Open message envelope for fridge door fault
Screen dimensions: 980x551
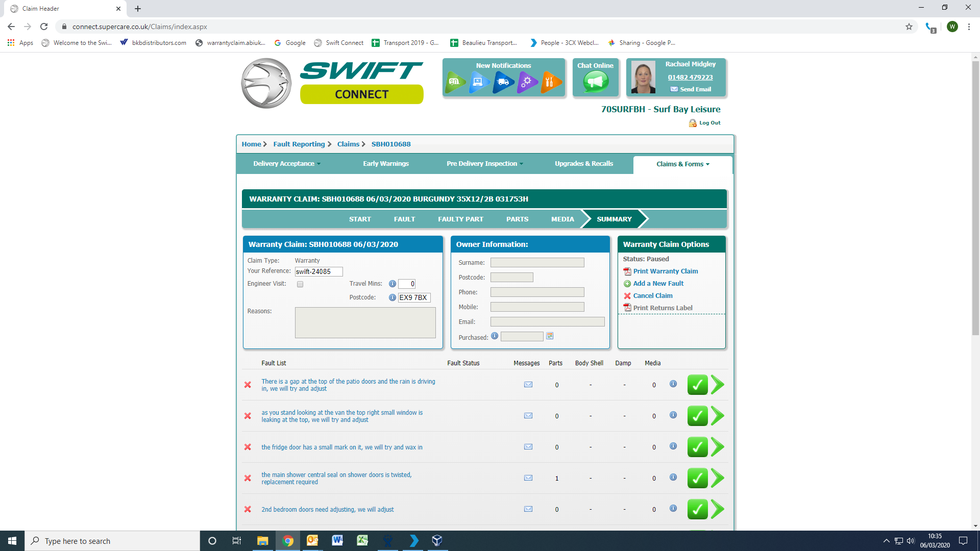pos(528,447)
